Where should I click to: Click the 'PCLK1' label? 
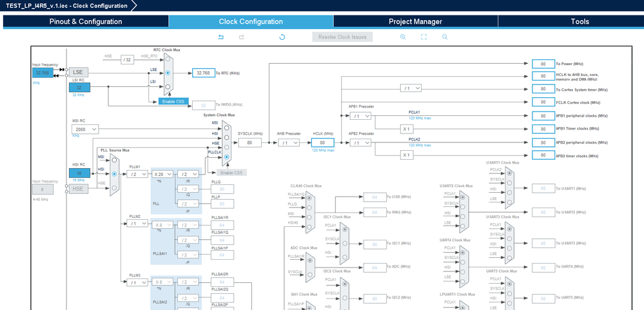tap(415, 112)
